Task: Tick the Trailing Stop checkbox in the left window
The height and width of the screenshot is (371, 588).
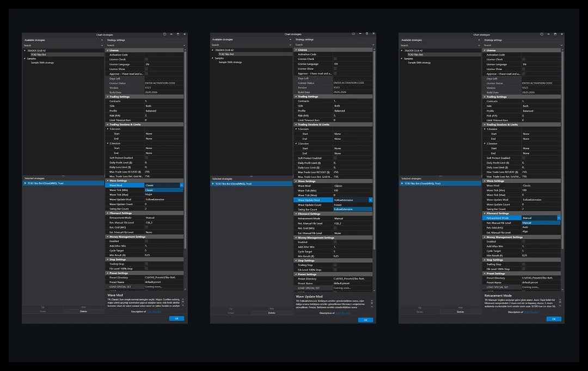Action: click(x=146, y=264)
